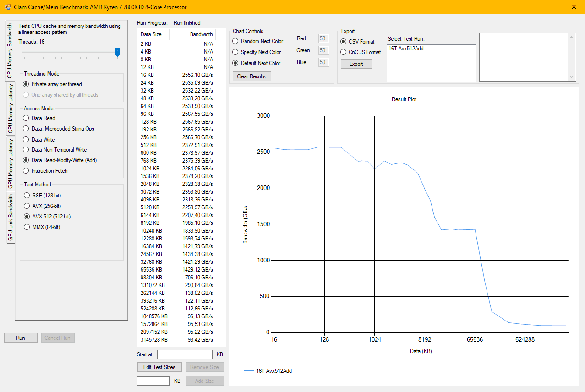Click the Export button

pos(356,64)
